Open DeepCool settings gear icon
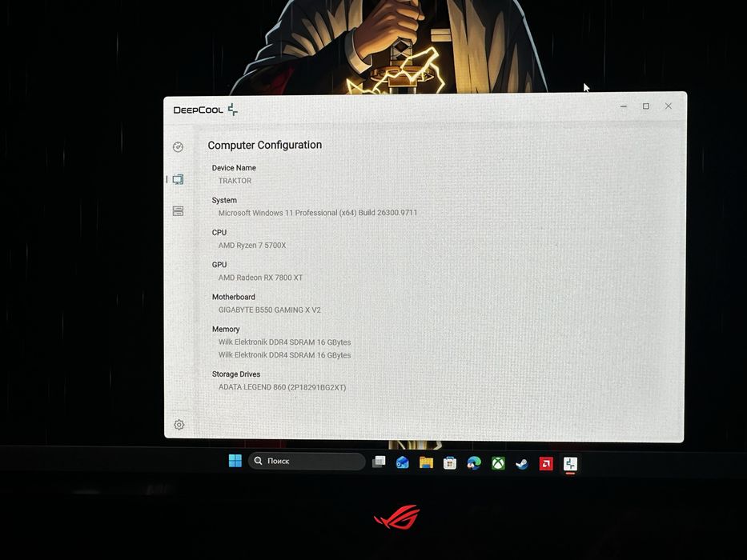747x560 pixels. point(179,425)
